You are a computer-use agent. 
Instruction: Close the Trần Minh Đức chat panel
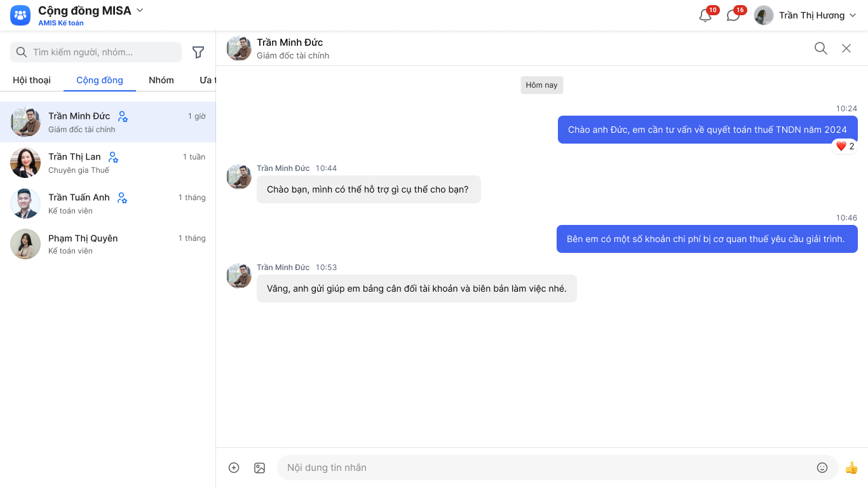pos(846,48)
